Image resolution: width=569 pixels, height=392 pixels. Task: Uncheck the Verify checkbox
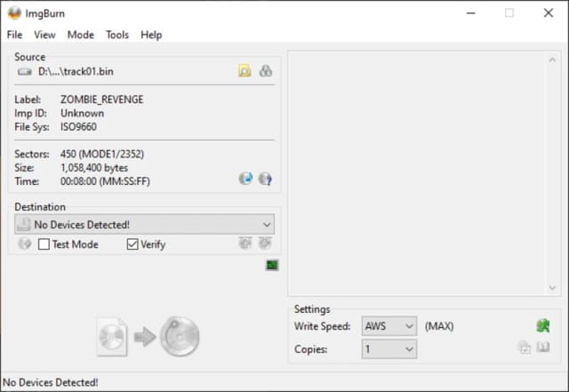(x=132, y=244)
